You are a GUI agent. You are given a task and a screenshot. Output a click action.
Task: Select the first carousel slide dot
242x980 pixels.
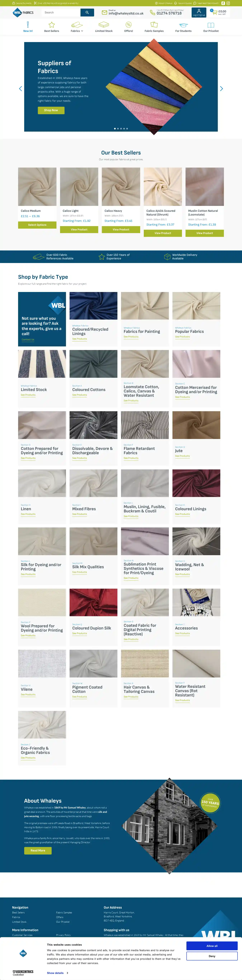(115, 129)
